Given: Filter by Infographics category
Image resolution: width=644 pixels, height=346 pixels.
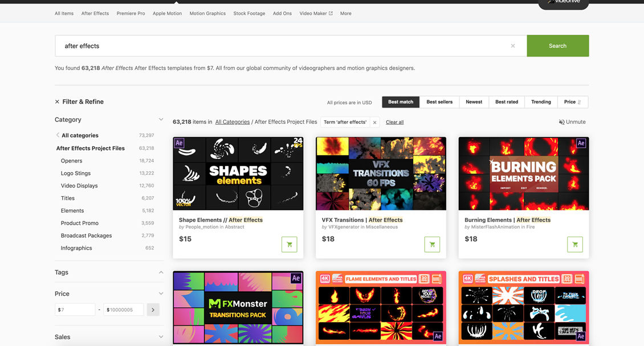Looking at the screenshot, I should pyautogui.click(x=76, y=248).
